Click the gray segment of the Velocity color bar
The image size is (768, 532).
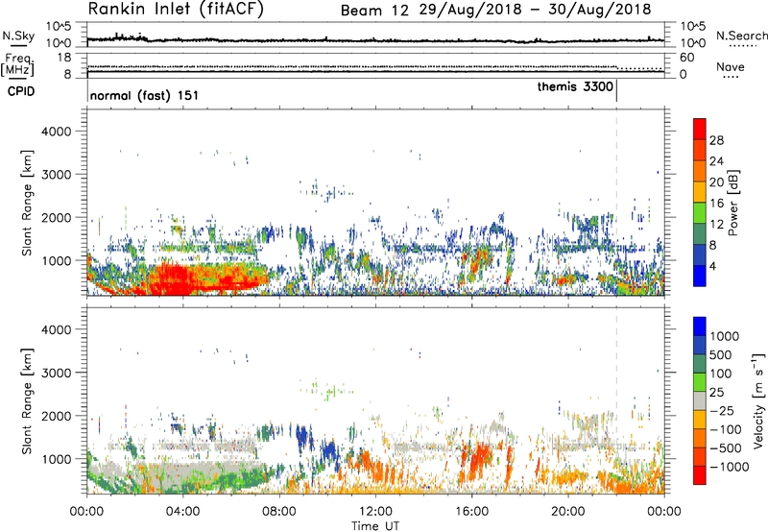click(700, 400)
